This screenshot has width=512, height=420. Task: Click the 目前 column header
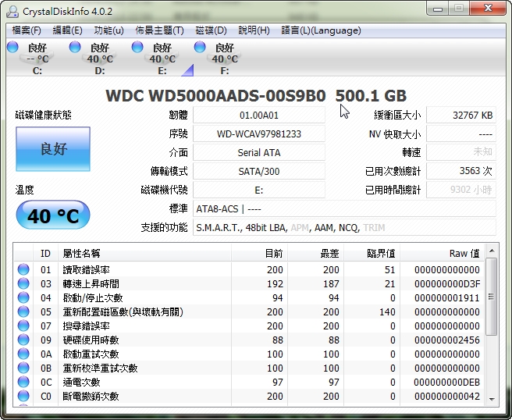click(x=260, y=253)
